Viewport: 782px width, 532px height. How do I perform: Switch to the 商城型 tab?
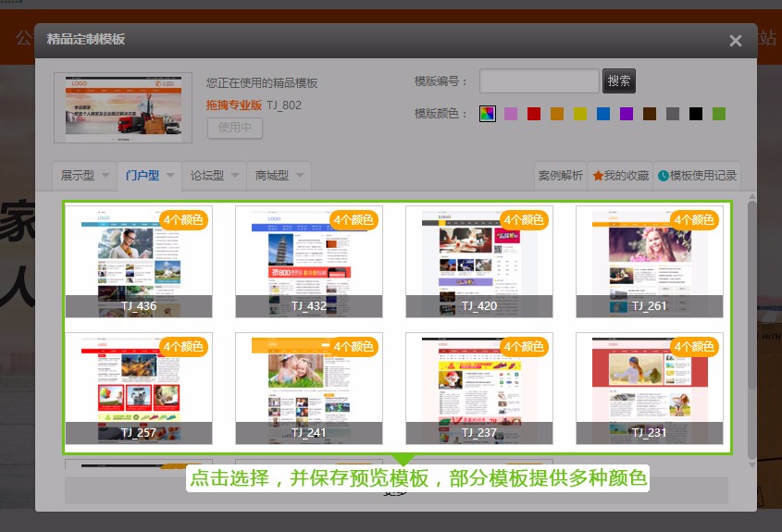coord(272,176)
